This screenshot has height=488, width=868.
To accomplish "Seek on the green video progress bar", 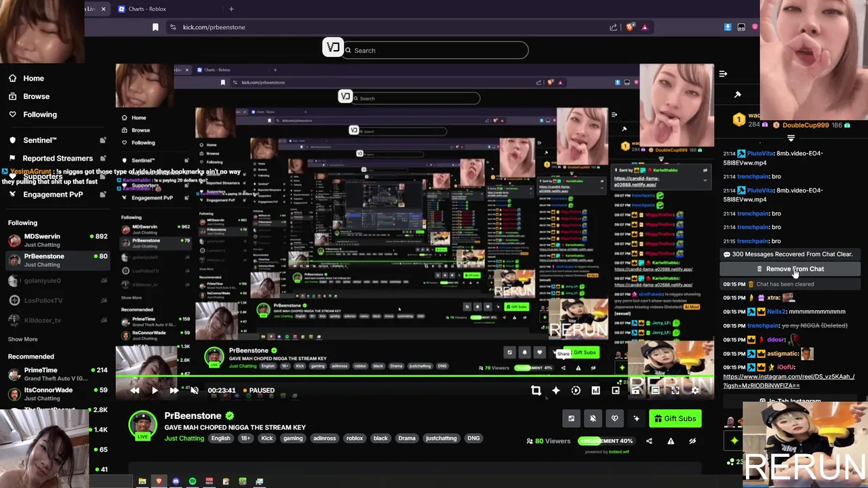I will click(x=414, y=378).
